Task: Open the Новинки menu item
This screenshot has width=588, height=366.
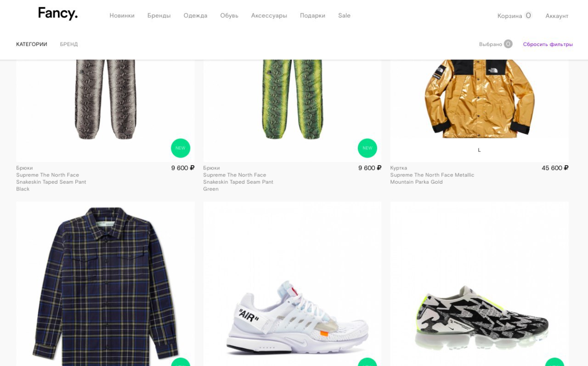Action: [x=122, y=16]
